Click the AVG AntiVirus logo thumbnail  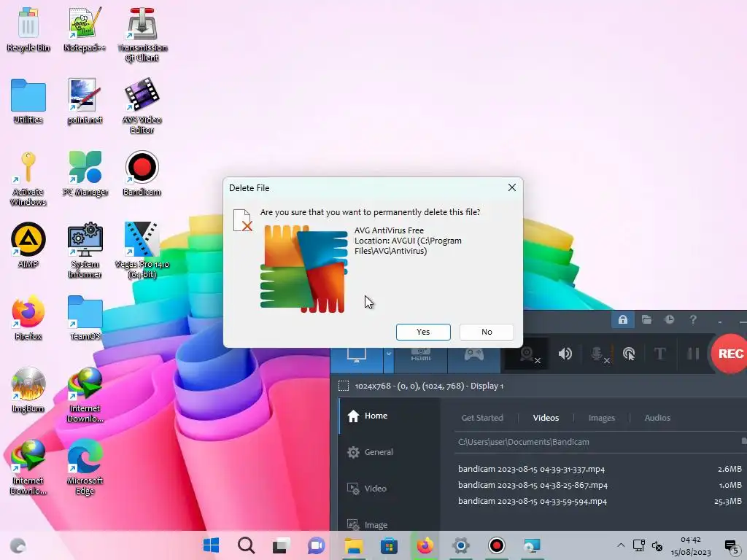[304, 269]
